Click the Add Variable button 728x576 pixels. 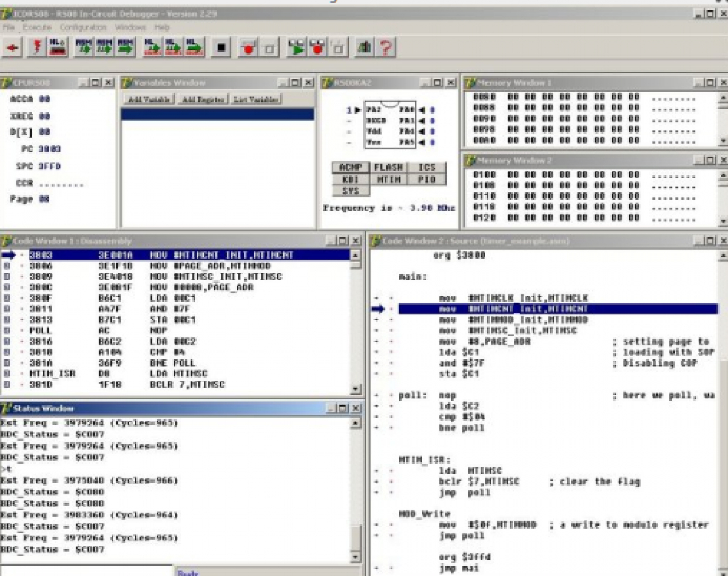(x=149, y=100)
